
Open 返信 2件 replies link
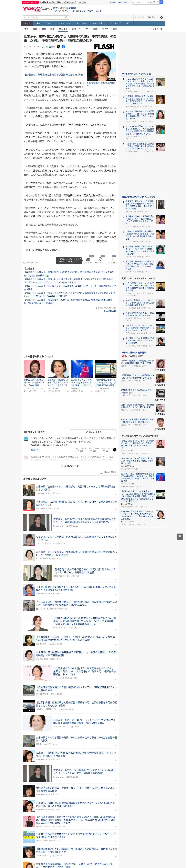[34, 449]
